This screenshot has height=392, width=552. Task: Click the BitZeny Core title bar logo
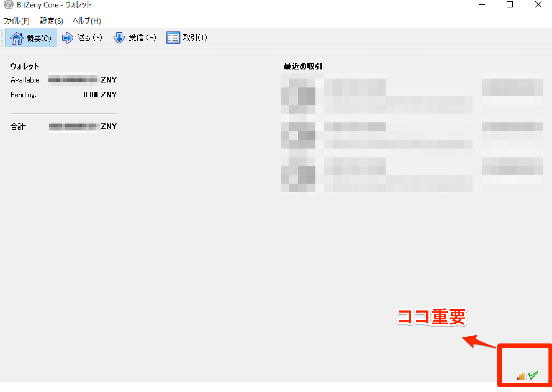click(x=8, y=5)
